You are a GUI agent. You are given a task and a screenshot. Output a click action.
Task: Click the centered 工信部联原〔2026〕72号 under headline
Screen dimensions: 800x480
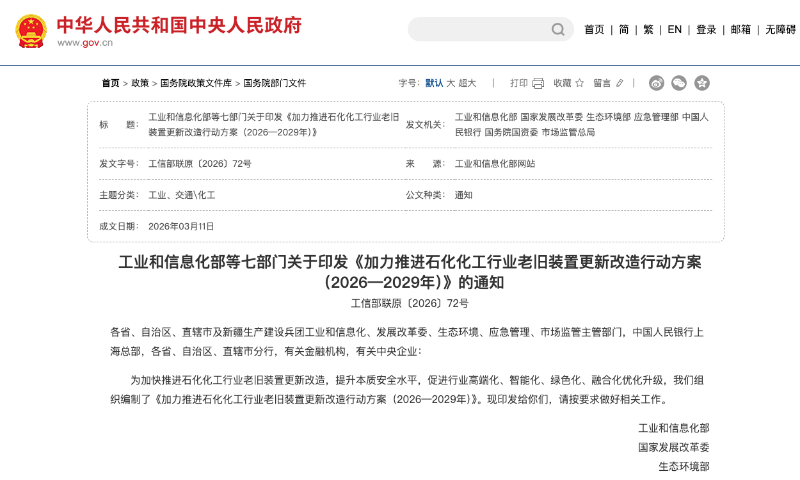(x=410, y=304)
